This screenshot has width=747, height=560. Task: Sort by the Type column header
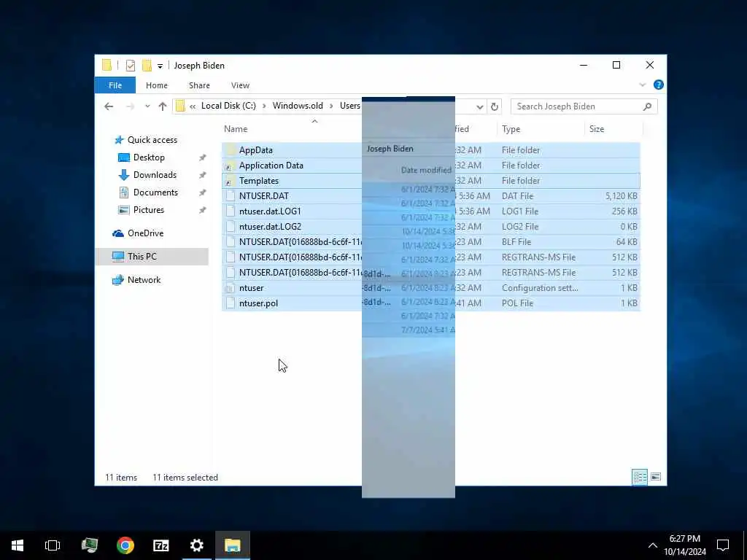511,129
